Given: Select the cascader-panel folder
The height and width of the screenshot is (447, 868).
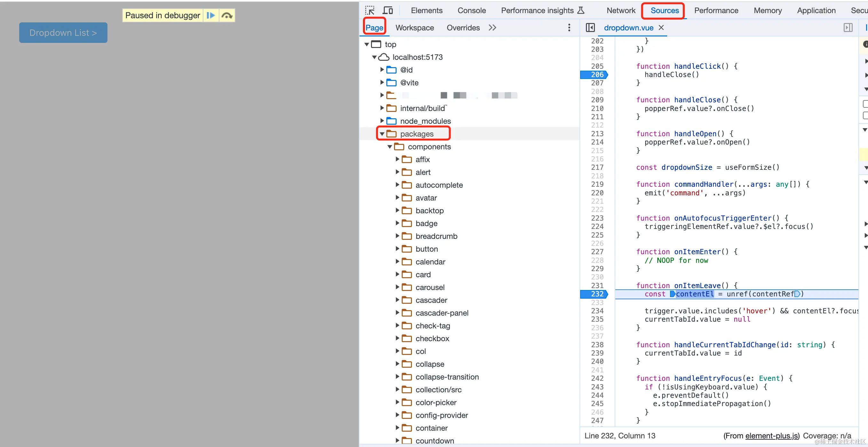Looking at the screenshot, I should tap(442, 313).
